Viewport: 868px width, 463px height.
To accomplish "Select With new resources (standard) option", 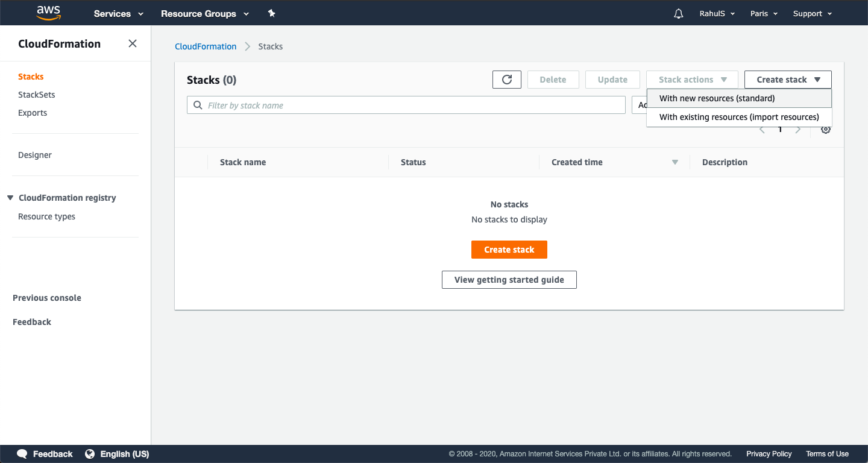I will pyautogui.click(x=717, y=98).
